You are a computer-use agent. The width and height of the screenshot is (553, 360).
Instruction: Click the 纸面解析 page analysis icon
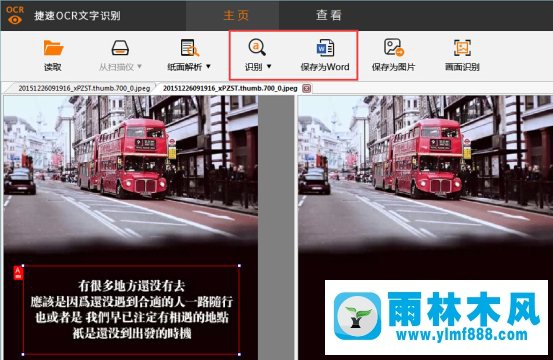coord(189,48)
